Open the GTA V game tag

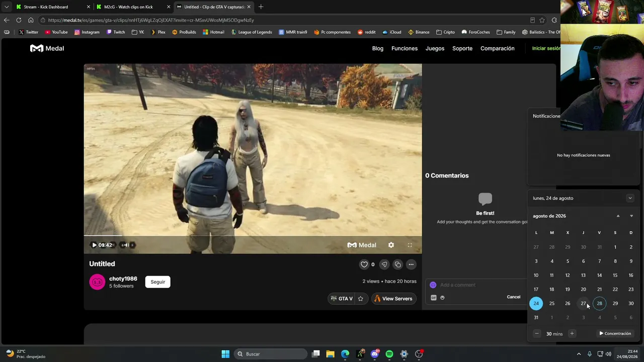(342, 299)
